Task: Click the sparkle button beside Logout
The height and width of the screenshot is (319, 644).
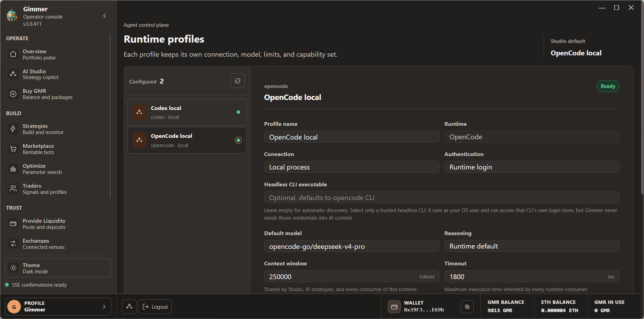Action: coord(129,306)
